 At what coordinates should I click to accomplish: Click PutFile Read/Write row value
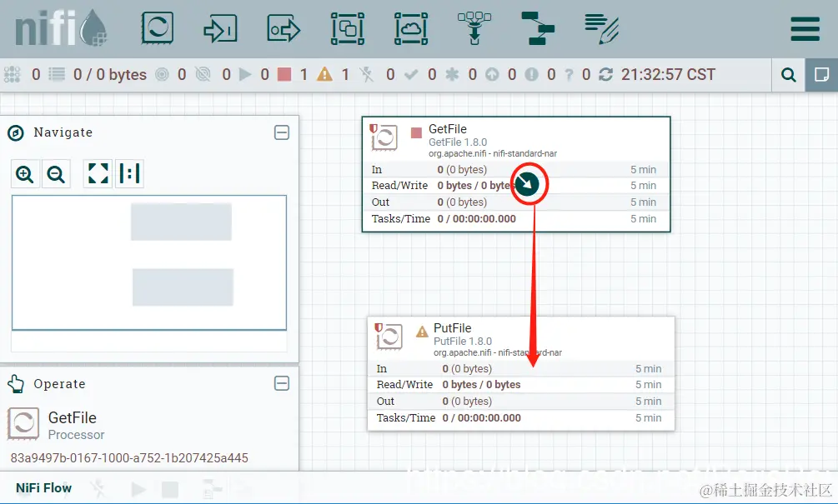(x=481, y=385)
